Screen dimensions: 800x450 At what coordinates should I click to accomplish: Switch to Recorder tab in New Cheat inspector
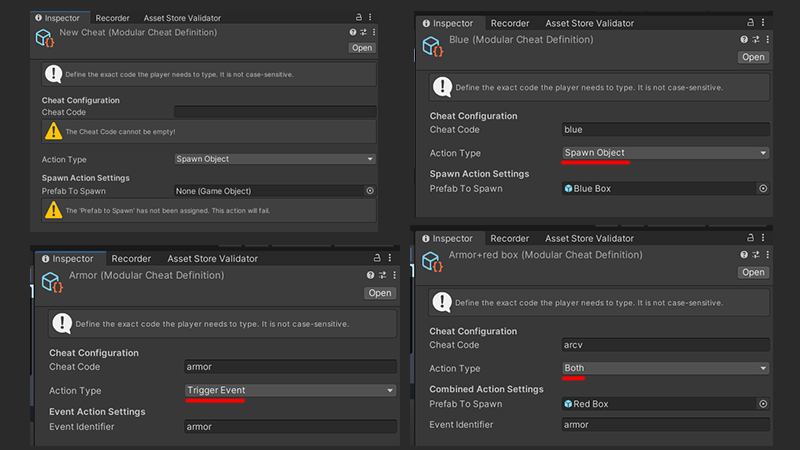coord(112,18)
